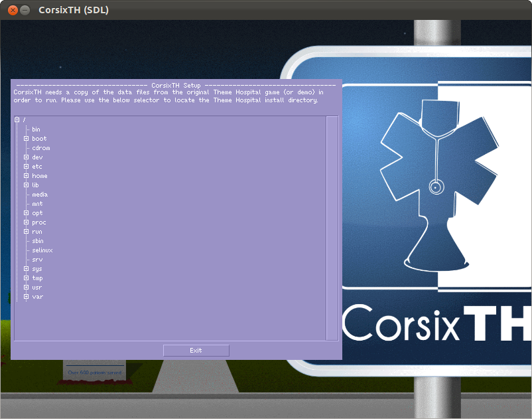
Task: Select the home directory label
Action: point(40,176)
